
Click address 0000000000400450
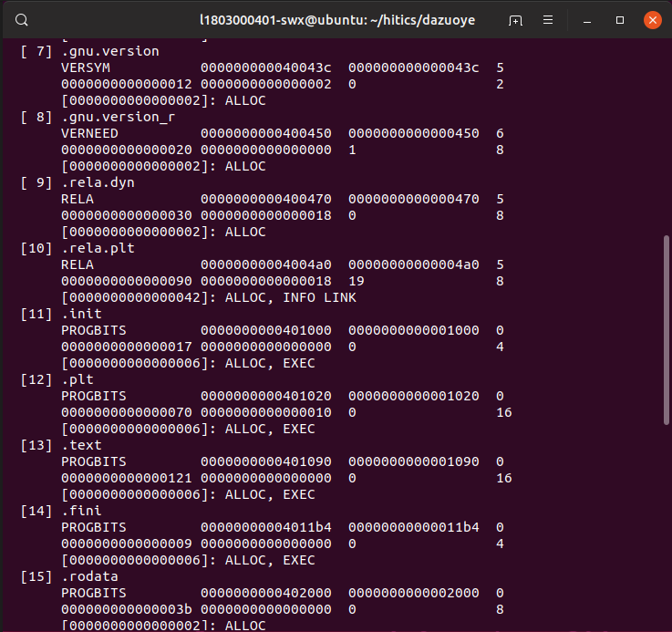point(266,133)
